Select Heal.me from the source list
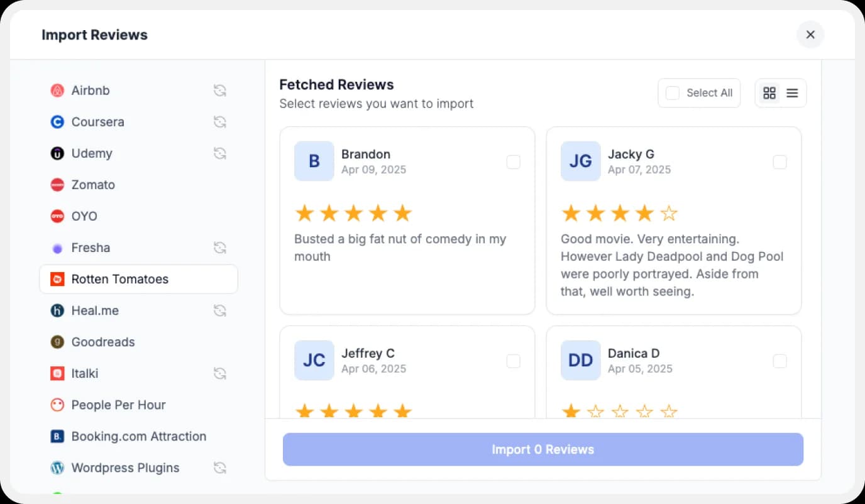Image resolution: width=865 pixels, height=504 pixels. (x=96, y=310)
